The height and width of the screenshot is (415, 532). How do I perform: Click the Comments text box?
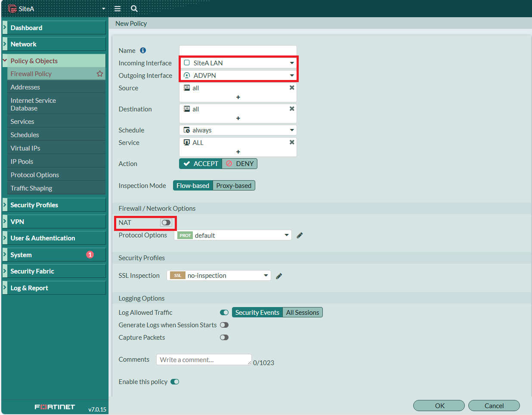pos(204,360)
